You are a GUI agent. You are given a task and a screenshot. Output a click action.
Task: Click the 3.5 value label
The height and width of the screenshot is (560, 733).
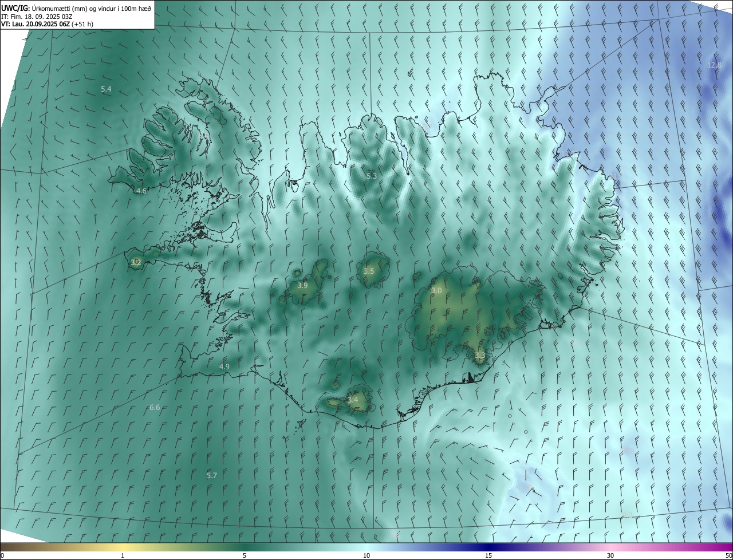tap(369, 271)
